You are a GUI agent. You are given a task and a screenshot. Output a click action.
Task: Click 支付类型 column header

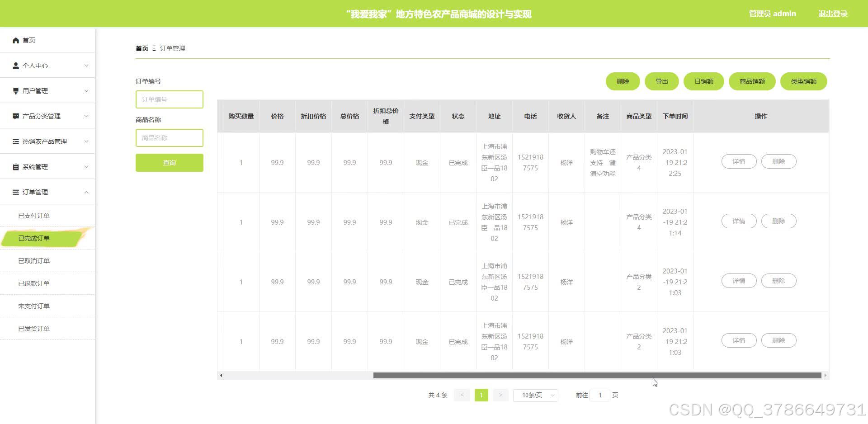pos(422,116)
